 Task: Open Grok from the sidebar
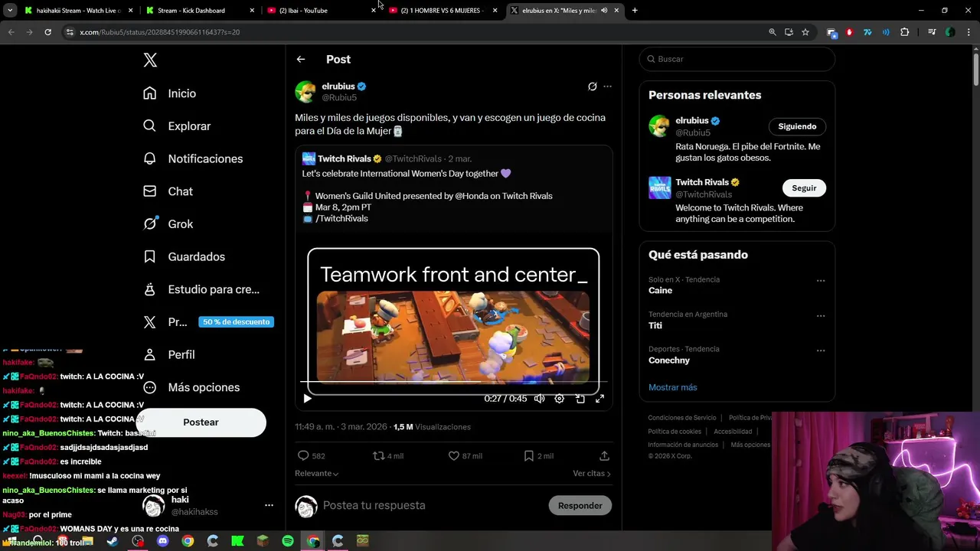coord(168,224)
